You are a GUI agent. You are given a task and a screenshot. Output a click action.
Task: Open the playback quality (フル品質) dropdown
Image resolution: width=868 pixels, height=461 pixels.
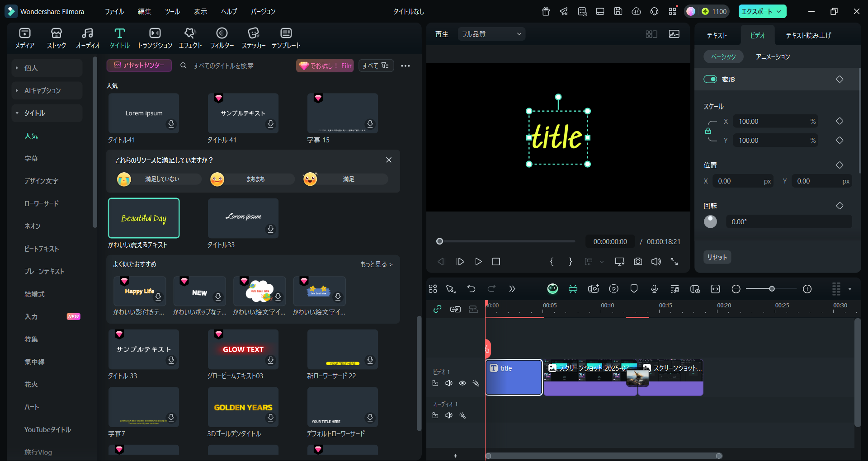point(491,34)
